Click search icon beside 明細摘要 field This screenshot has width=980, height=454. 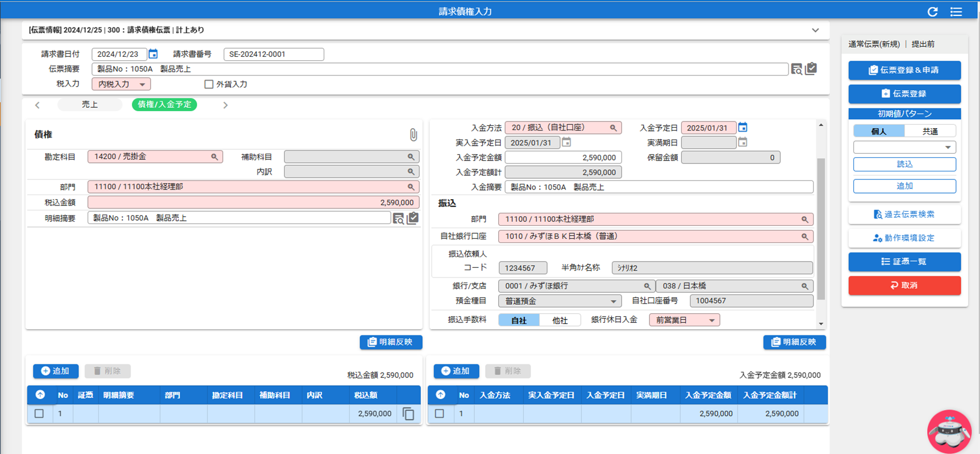tap(399, 218)
